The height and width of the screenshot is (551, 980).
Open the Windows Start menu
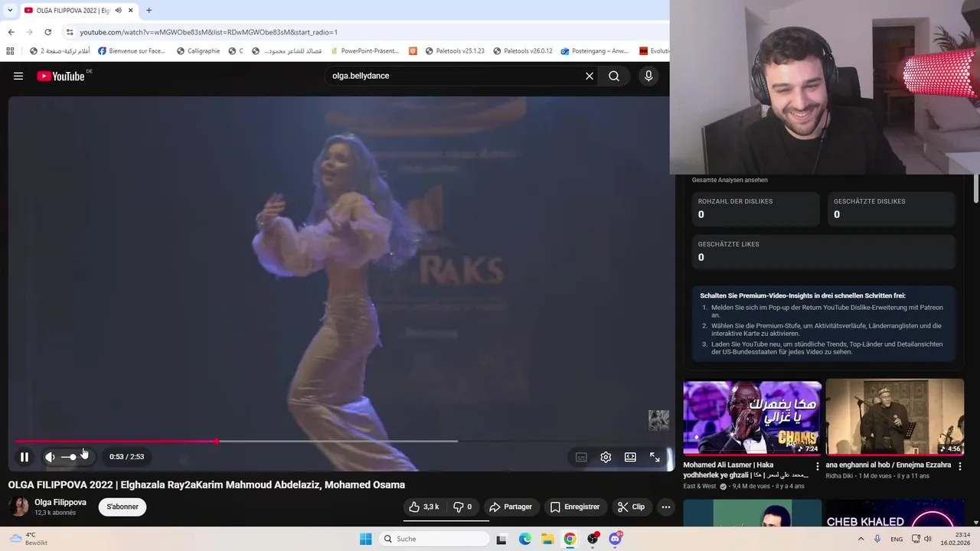click(x=366, y=539)
